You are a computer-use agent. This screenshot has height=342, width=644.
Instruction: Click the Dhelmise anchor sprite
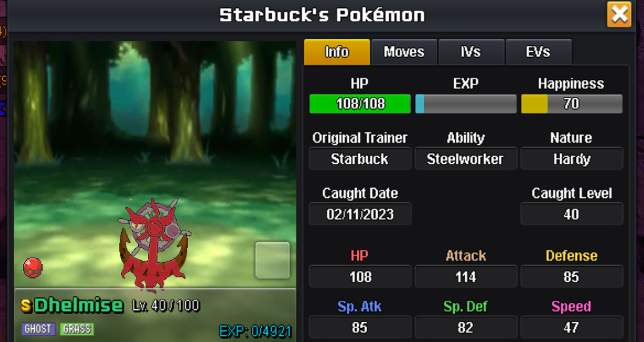[x=154, y=245]
